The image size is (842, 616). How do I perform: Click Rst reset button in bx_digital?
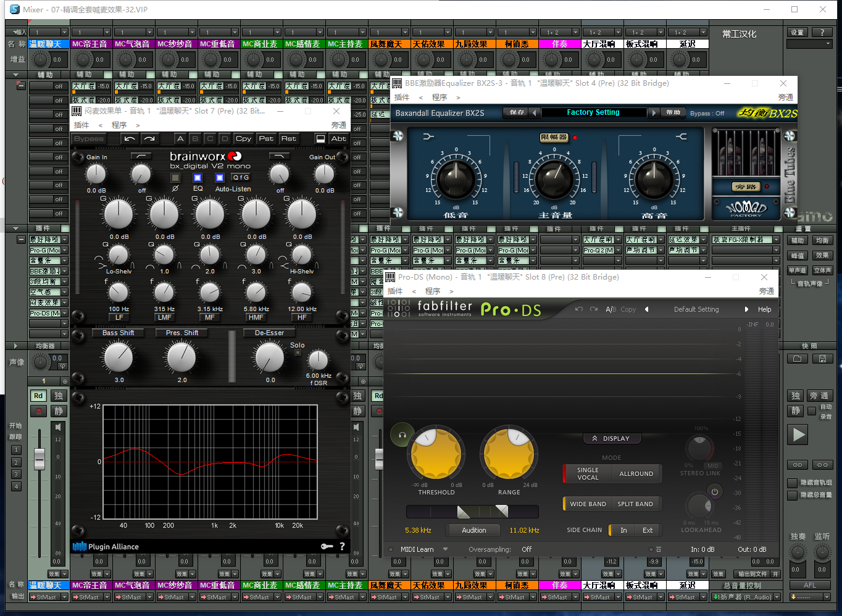(289, 139)
